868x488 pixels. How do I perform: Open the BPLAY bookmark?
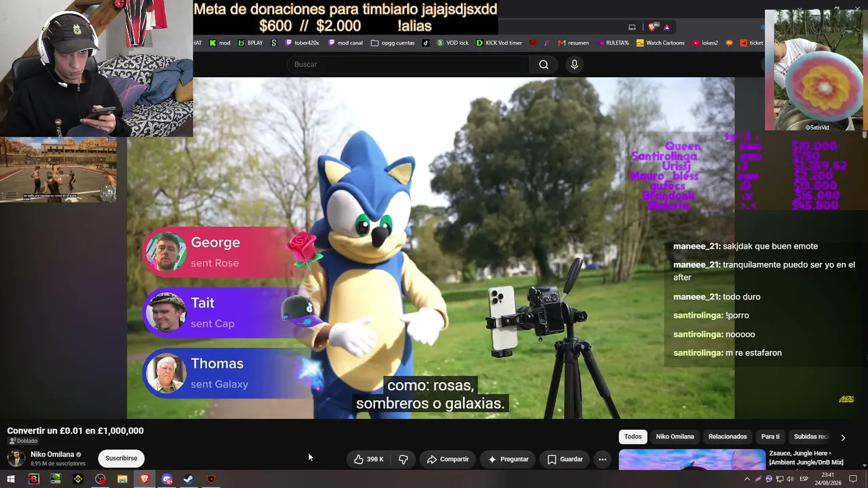pyautogui.click(x=250, y=43)
